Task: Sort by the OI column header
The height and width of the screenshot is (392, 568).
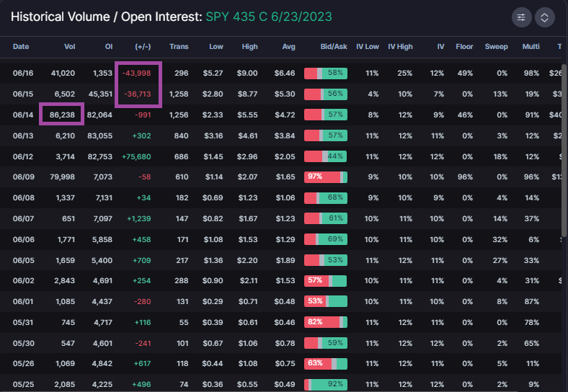Action: pos(109,47)
